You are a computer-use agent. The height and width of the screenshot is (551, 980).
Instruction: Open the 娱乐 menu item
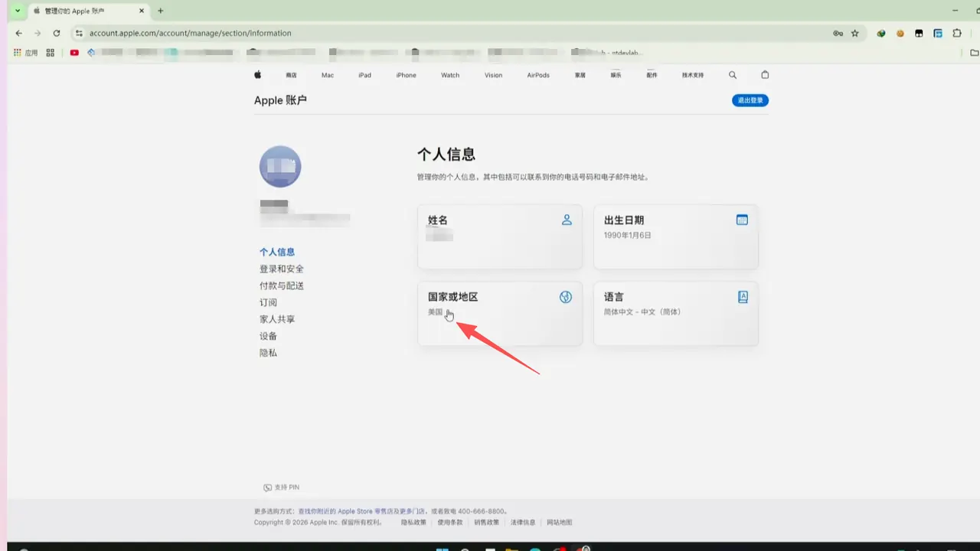(x=616, y=75)
